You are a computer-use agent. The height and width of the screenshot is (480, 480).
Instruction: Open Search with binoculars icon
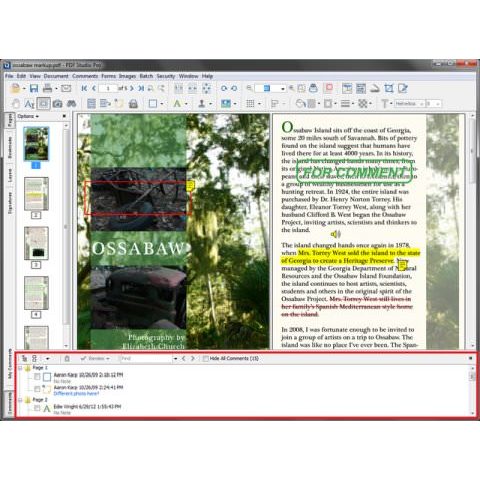coord(71,104)
